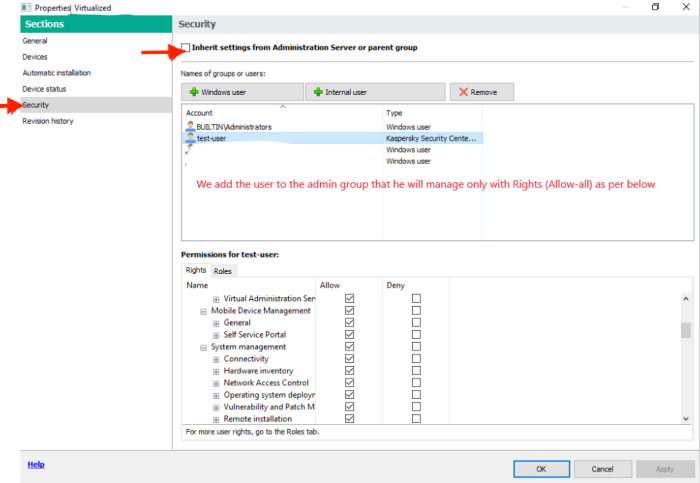Select the Security section
This screenshot has height=483, width=700.
(x=96, y=105)
